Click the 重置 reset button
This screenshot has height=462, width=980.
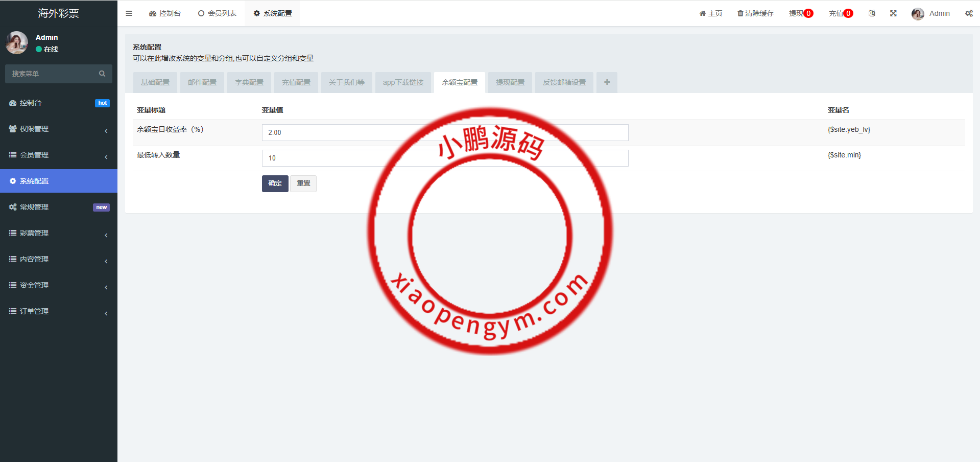[303, 183]
